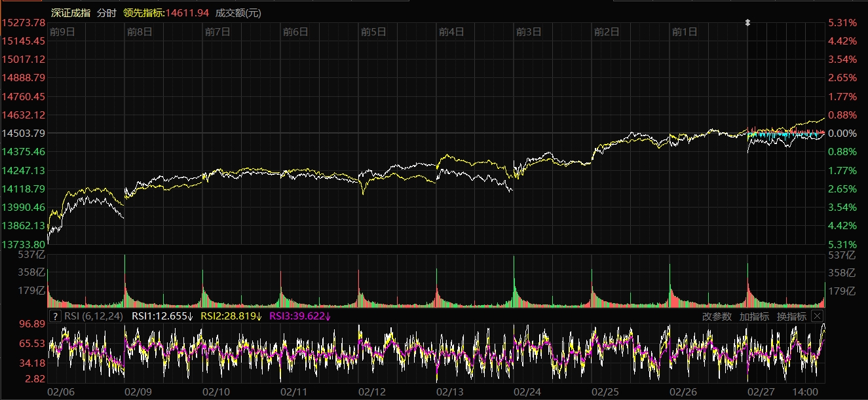868x400 pixels.
Task: Click the 0.00% baseline on right axis
Action: coord(842,134)
